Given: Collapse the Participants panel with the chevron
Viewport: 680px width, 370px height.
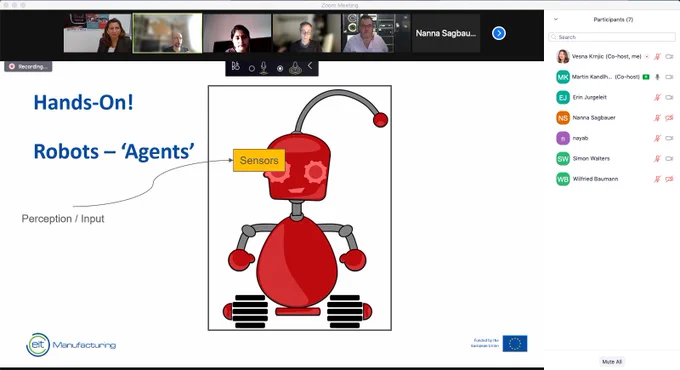Looking at the screenshot, I should [556, 19].
